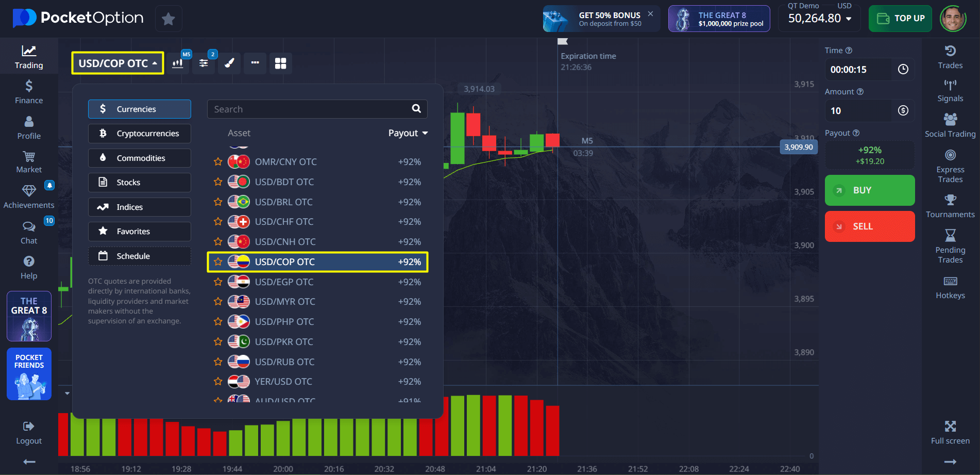Toggle favorite star for USD/BRL OTC
Viewport: 980px width, 475px height.
pyautogui.click(x=218, y=202)
